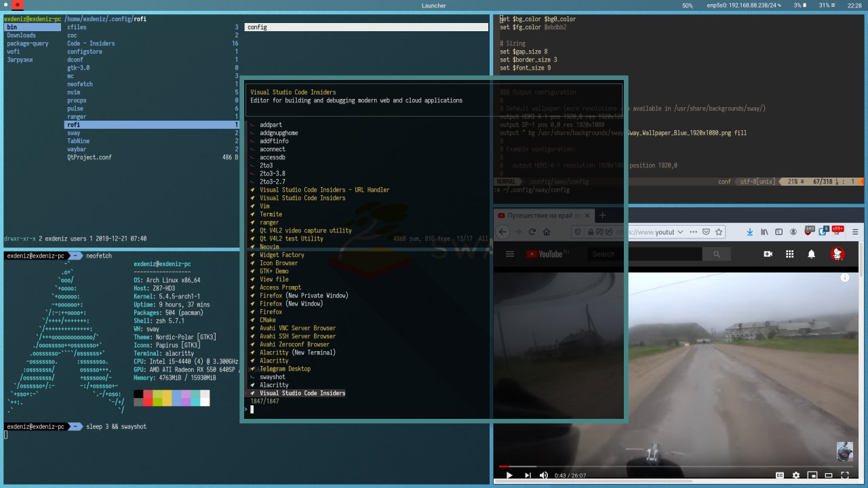This screenshot has width=868, height=488.
Task: Open Firefox downloads arrow icon
Action: [x=750, y=232]
